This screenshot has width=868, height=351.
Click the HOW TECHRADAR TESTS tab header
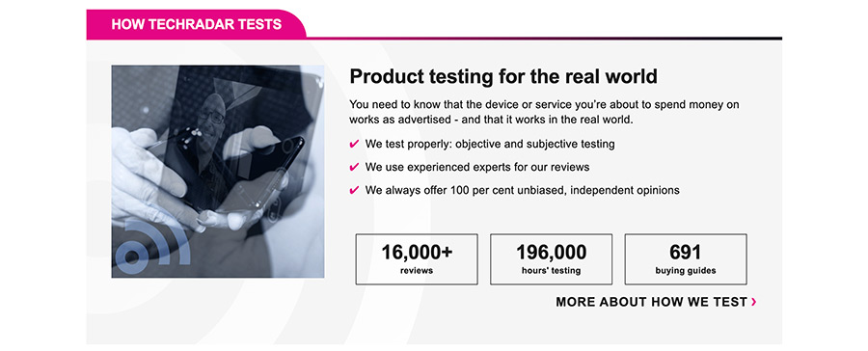[x=196, y=24]
